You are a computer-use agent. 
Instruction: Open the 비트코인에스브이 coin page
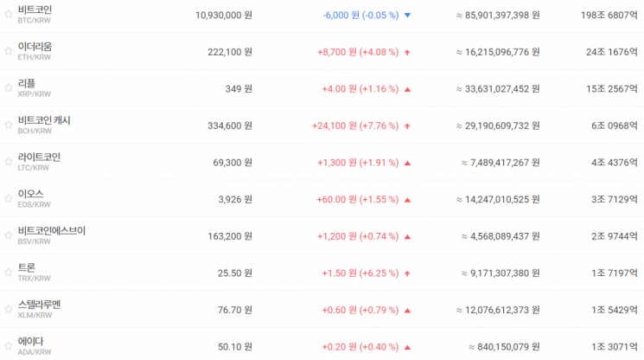(51, 230)
